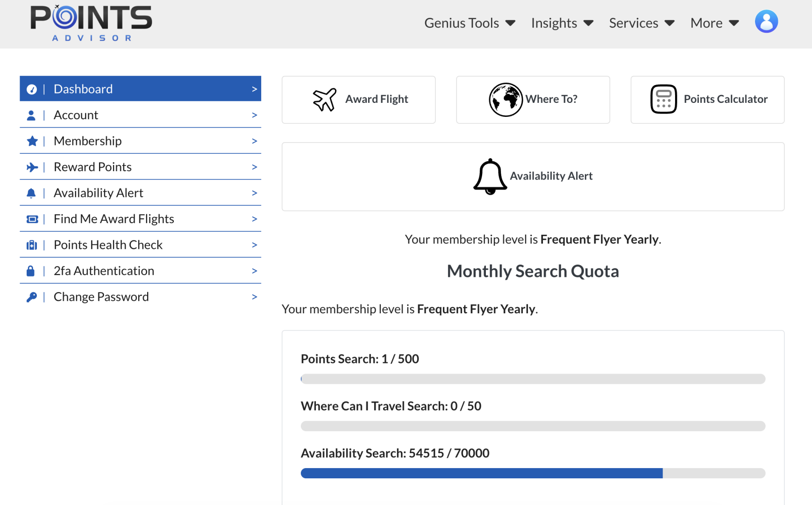This screenshot has height=505, width=812.
Task: Click the arrow chevron on Availability Alert row
Action: [x=254, y=193]
